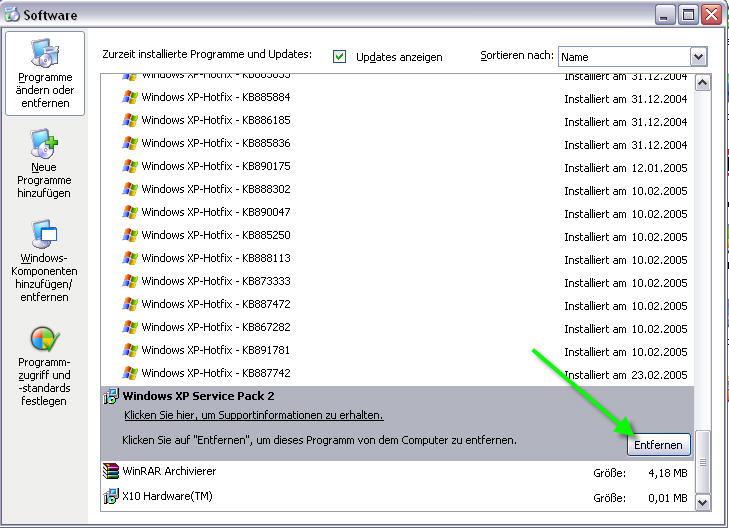This screenshot has height=528, width=729.
Task: Open the Supportinformationen link
Action: pos(253,415)
